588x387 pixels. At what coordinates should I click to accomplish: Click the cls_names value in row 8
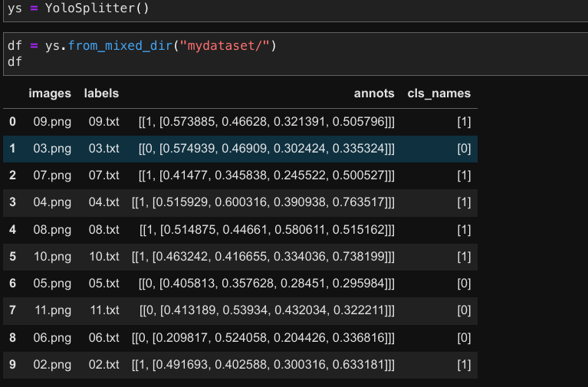point(463,337)
